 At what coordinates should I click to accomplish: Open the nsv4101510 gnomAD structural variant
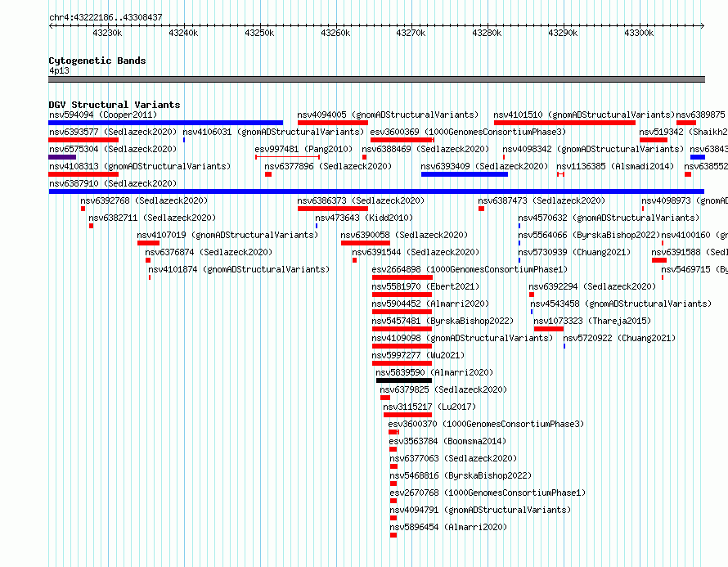(584, 115)
